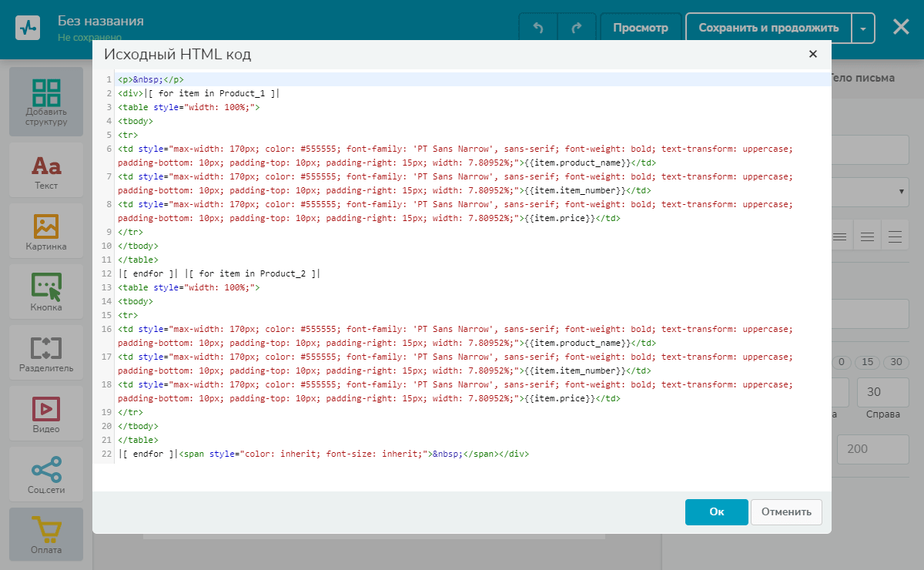Click code line 12 with endfor Product_2
The image size is (924, 570).
(x=219, y=273)
